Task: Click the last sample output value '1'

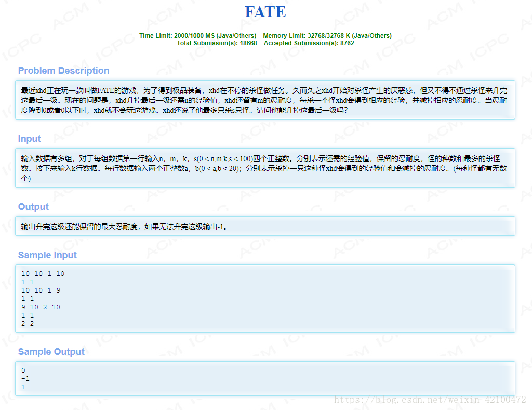Action: click(x=23, y=387)
